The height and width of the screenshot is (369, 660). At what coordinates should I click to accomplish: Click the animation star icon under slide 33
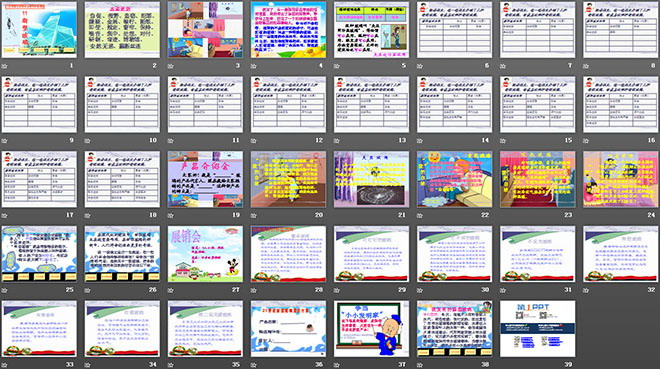point(5,365)
